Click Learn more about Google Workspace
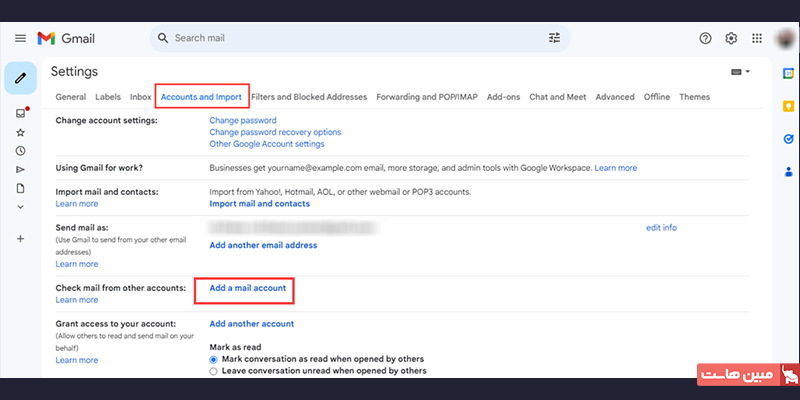Screen dimensions: 800x400 point(616,168)
